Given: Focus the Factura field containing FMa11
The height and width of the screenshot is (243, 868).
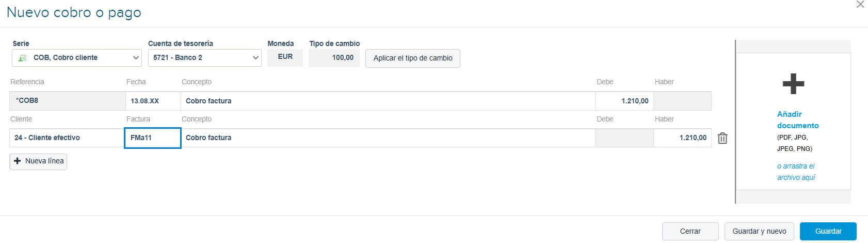Looking at the screenshot, I should click(152, 138).
